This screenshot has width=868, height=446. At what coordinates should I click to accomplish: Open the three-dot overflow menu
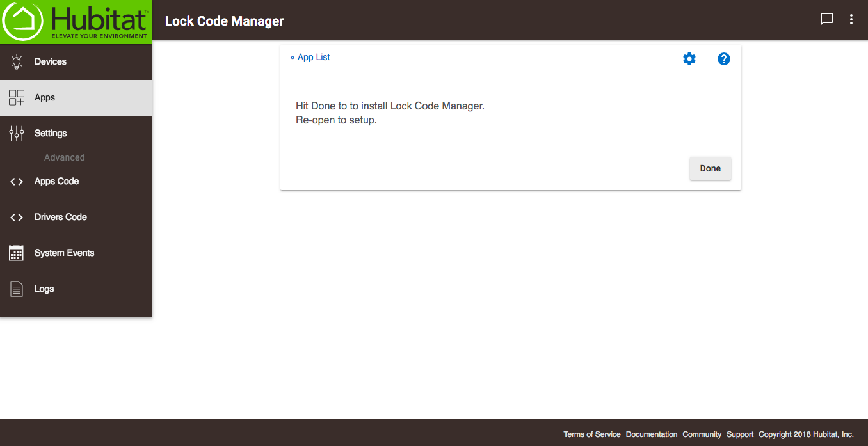coord(851,19)
